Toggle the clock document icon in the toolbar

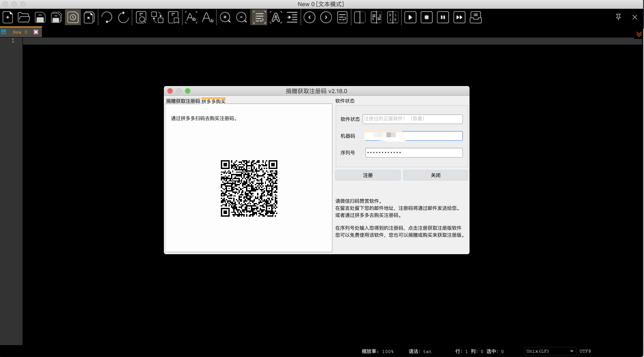pos(73,17)
